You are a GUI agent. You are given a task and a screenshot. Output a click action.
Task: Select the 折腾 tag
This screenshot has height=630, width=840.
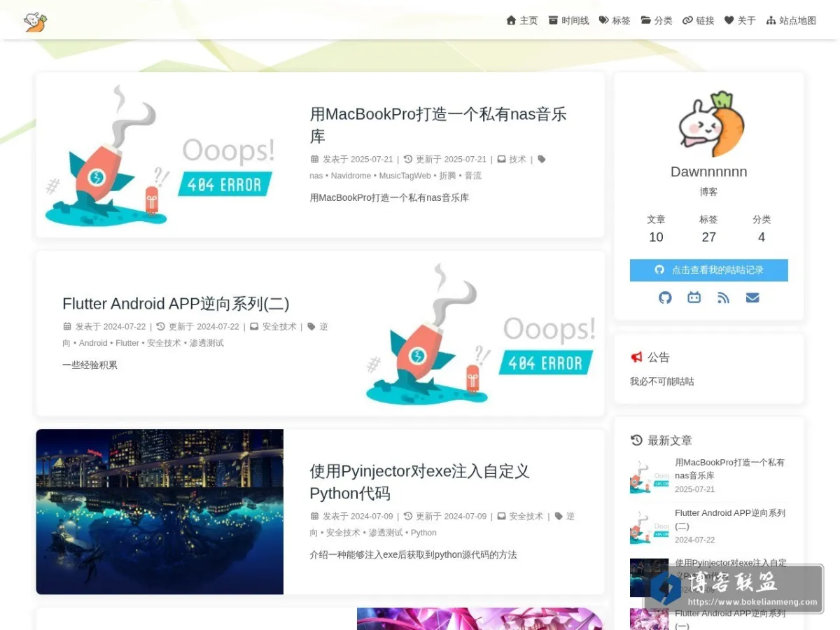click(x=447, y=176)
